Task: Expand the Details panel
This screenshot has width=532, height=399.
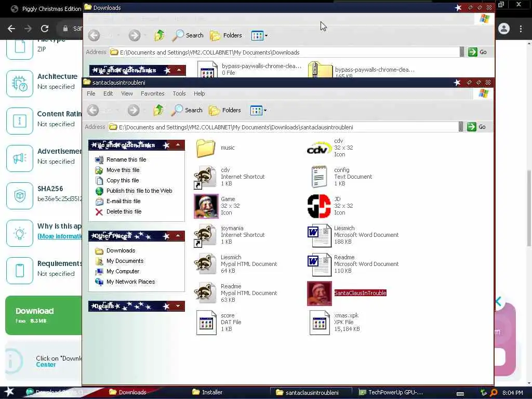Action: [178, 307]
